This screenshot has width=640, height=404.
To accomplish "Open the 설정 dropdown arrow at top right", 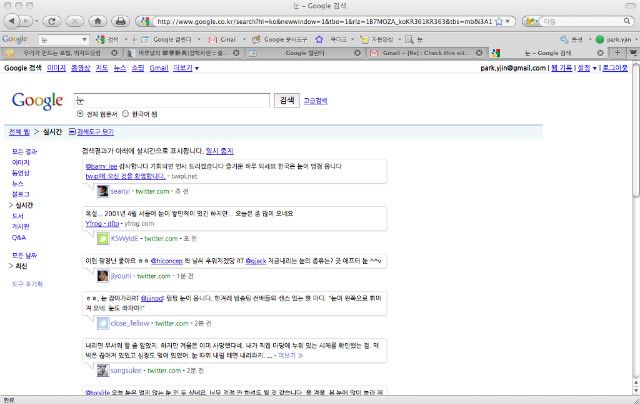I will 595,68.
